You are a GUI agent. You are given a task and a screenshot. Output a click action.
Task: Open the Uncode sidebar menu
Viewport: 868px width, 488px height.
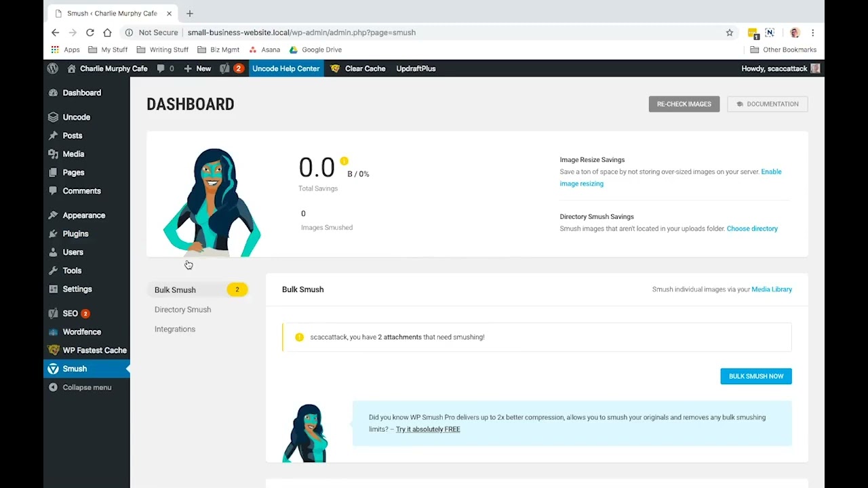coord(86,117)
